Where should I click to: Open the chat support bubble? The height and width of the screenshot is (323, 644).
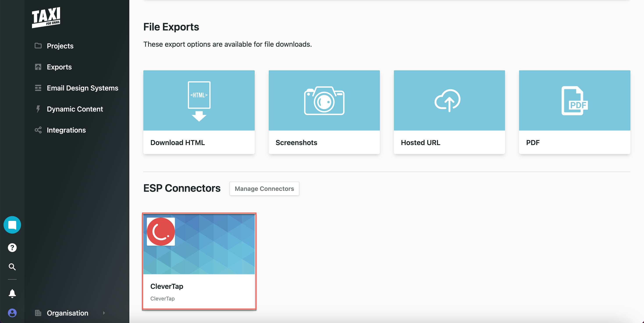pyautogui.click(x=12, y=225)
